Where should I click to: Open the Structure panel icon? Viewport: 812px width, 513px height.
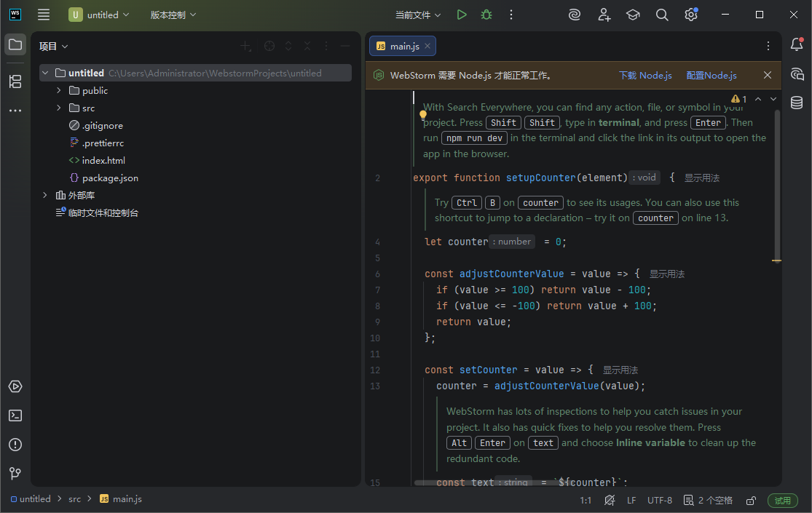(x=15, y=81)
